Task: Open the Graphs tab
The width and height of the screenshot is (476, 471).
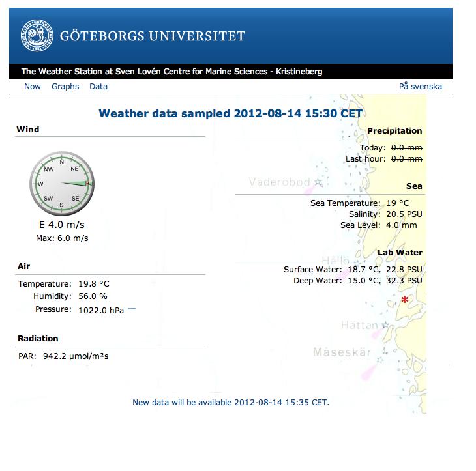Action: coord(65,87)
